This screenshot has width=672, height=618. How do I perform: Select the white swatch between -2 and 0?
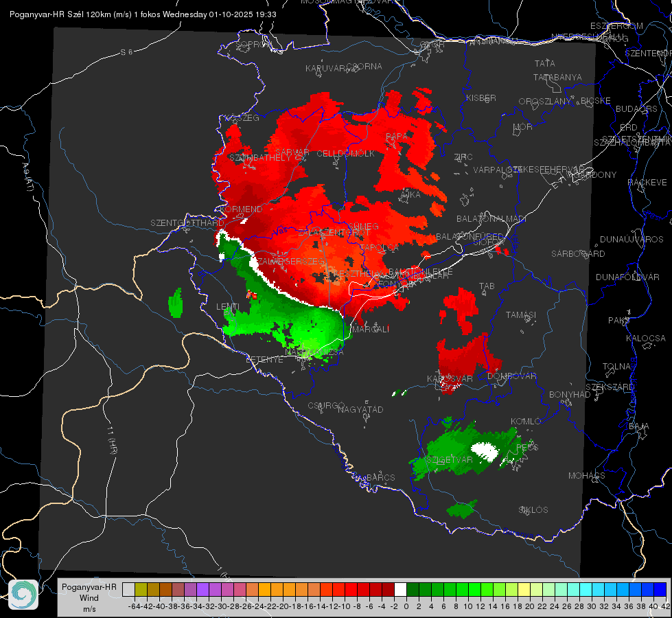[400, 589]
